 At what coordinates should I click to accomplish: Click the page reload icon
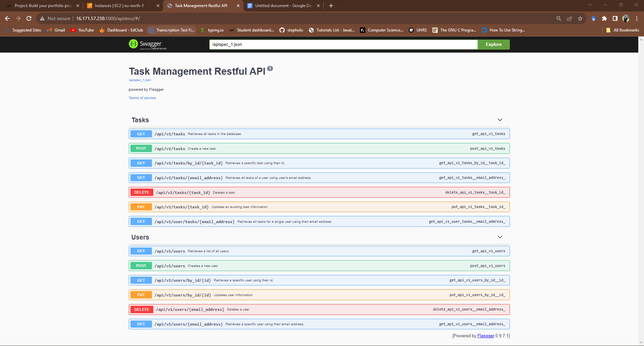29,18
